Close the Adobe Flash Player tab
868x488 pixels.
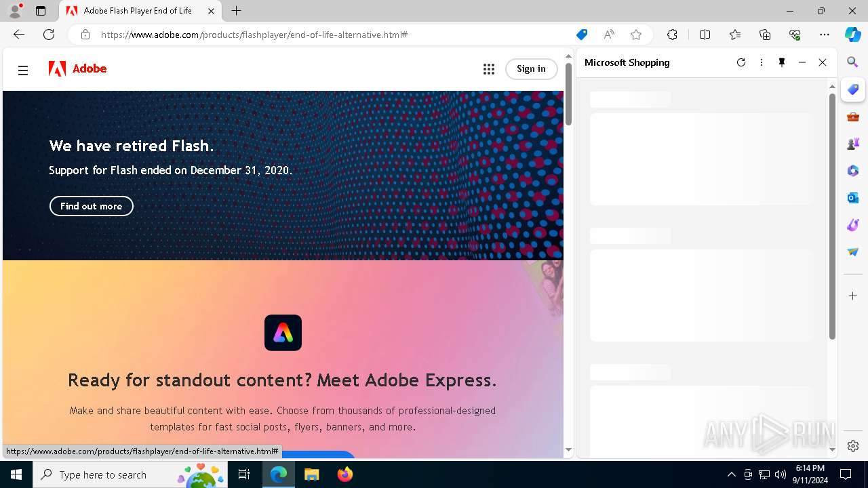click(x=211, y=11)
